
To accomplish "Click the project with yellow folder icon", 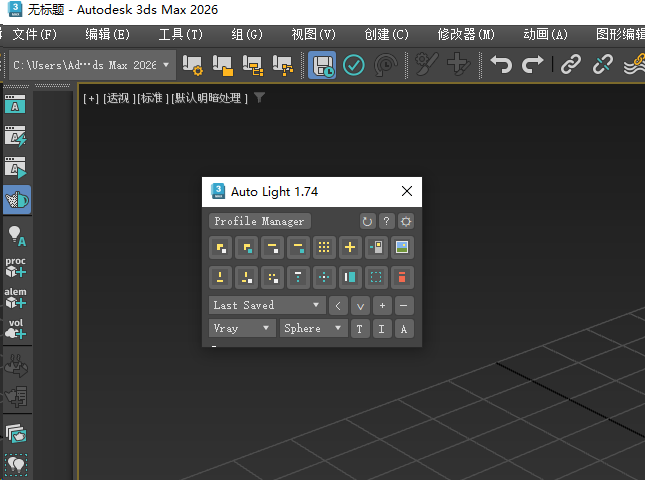I will [x=223, y=65].
